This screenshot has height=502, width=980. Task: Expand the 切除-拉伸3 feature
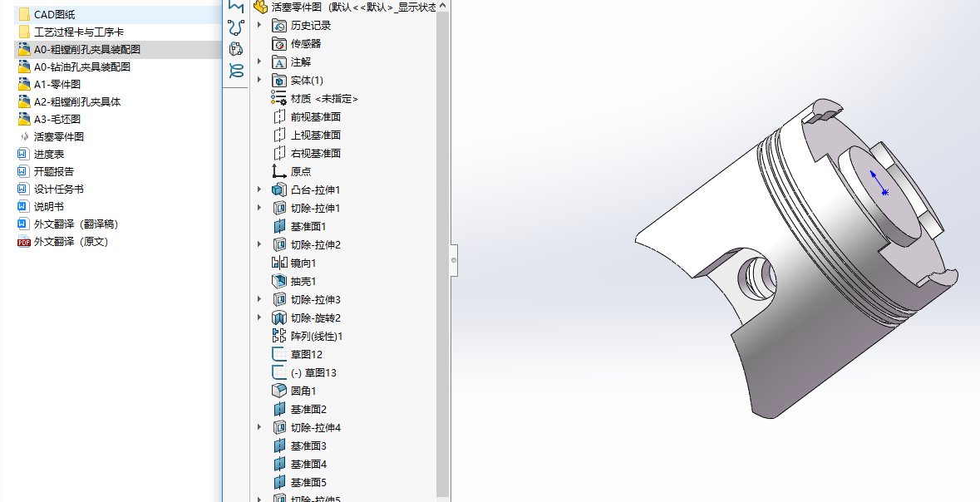coord(260,299)
